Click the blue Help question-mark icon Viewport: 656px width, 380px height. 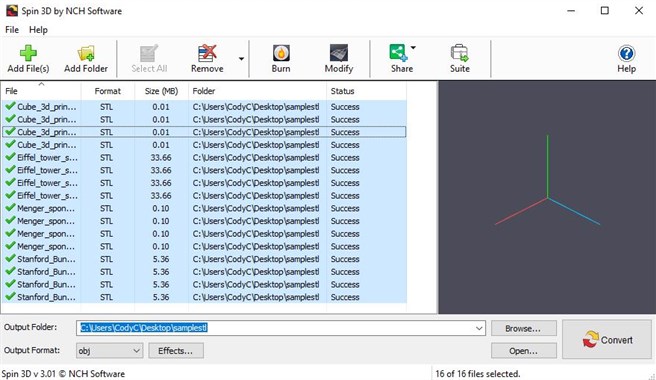pos(626,53)
